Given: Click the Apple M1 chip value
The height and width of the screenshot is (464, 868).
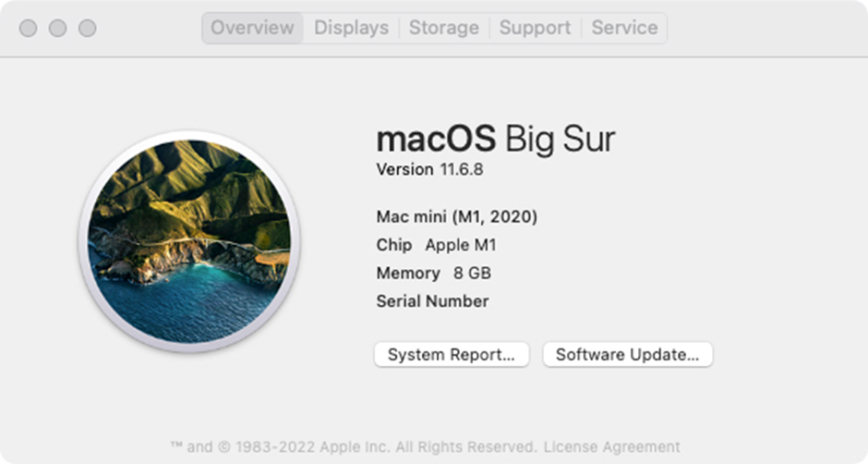Looking at the screenshot, I should point(461,245).
